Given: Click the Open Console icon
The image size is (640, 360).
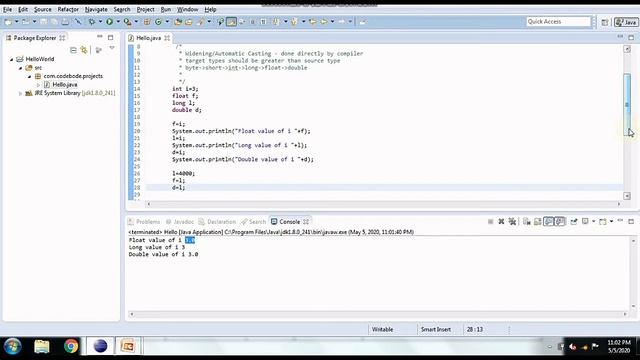Looking at the screenshot, I should (x=602, y=222).
